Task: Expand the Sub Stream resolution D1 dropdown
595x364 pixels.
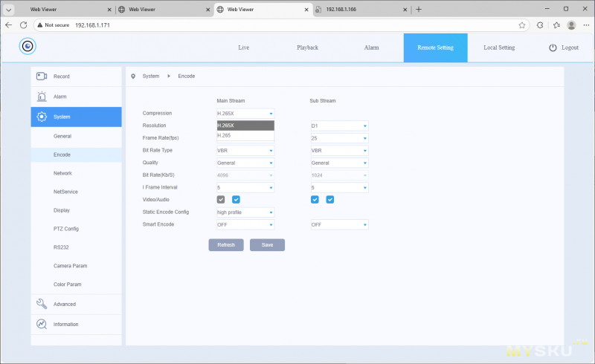Action: (339, 126)
